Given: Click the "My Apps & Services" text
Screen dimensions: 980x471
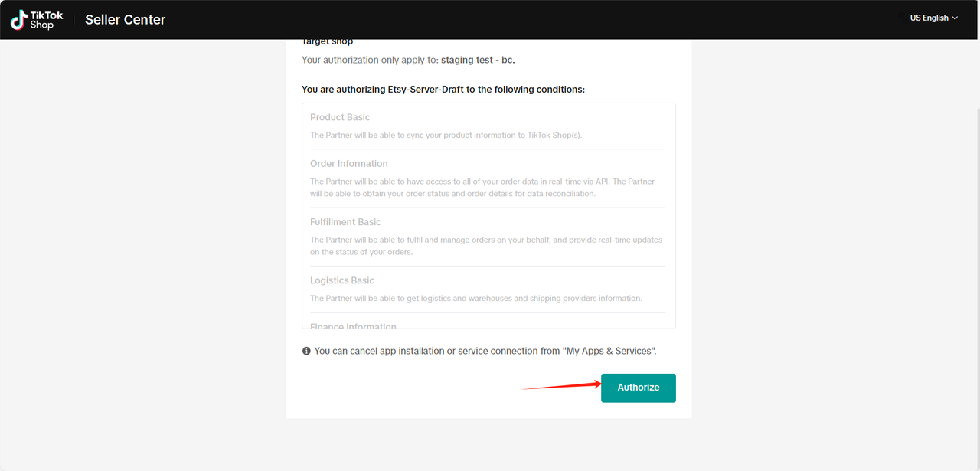Looking at the screenshot, I should (609, 351).
